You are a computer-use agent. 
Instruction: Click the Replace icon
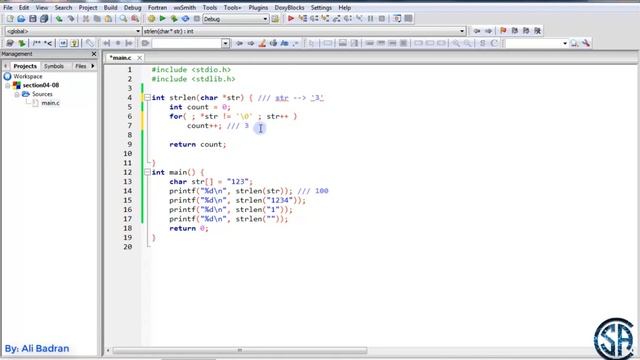pyautogui.click(x=135, y=19)
